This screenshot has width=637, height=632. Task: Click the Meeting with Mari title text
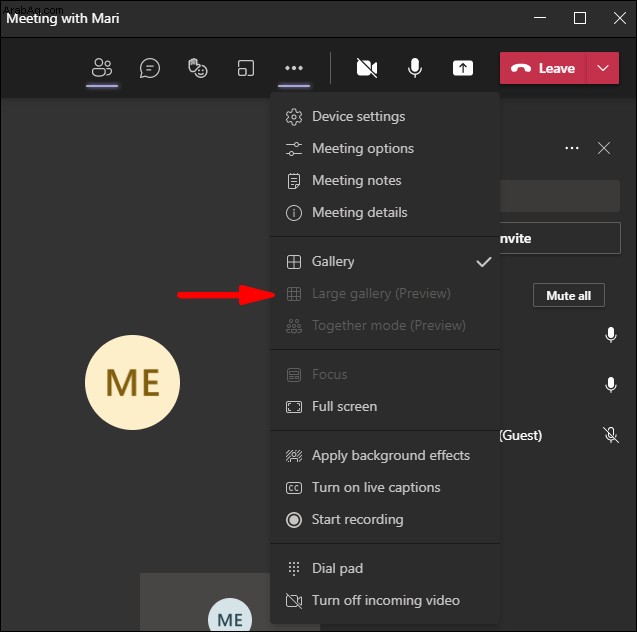pyautogui.click(x=63, y=19)
